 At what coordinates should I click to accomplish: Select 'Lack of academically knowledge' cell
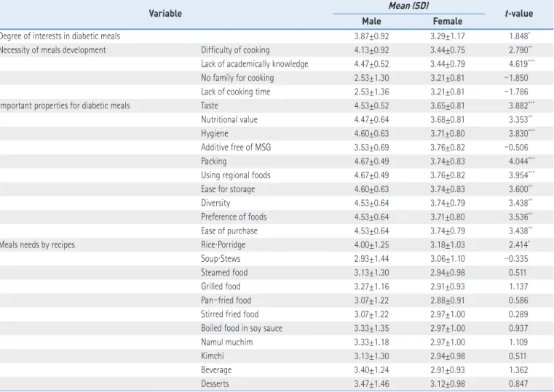(x=254, y=64)
